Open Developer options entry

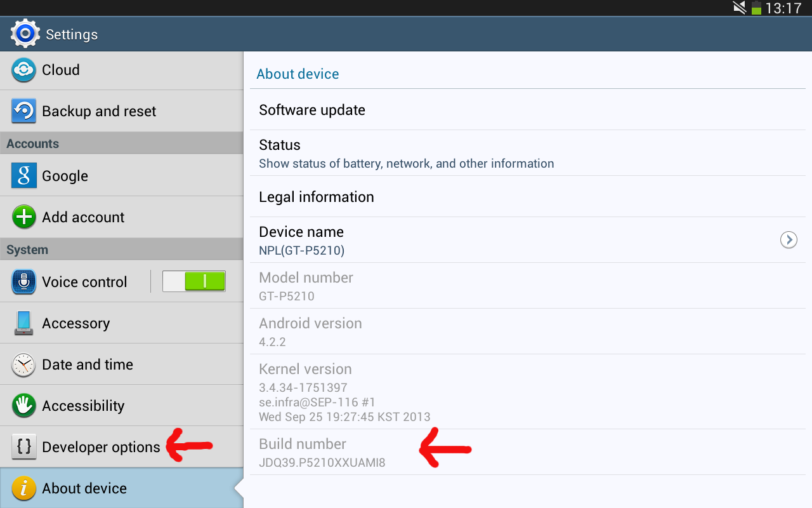(x=122, y=447)
